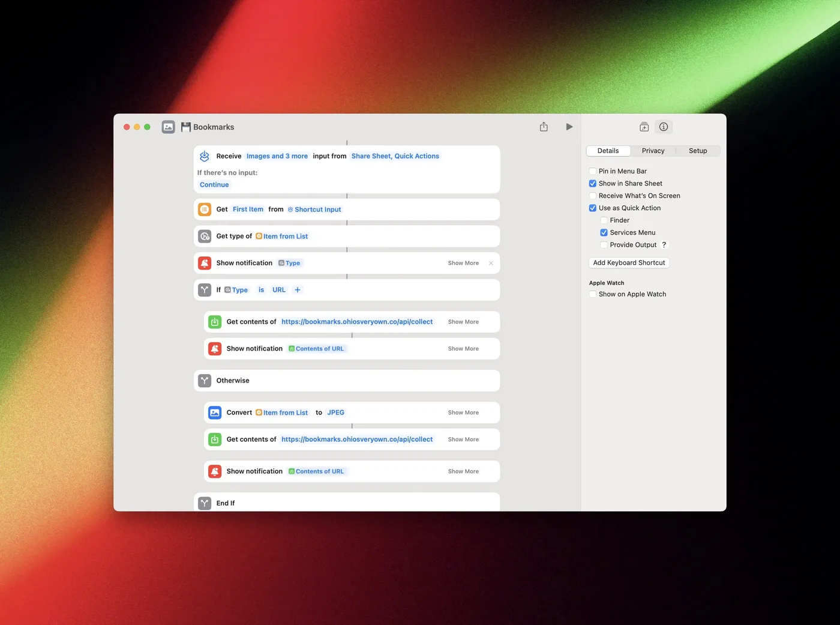The width and height of the screenshot is (840, 625).
Task: Untick the Services Menu checkbox
Action: [604, 233]
